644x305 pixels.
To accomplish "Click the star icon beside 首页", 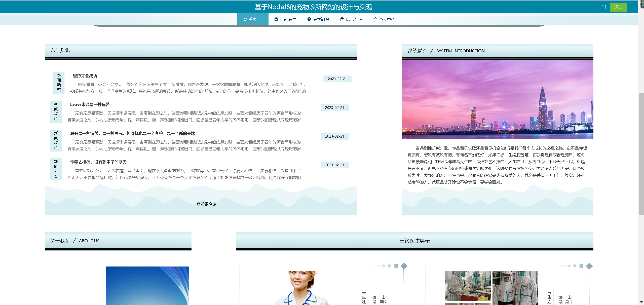I will pyautogui.click(x=245, y=19).
